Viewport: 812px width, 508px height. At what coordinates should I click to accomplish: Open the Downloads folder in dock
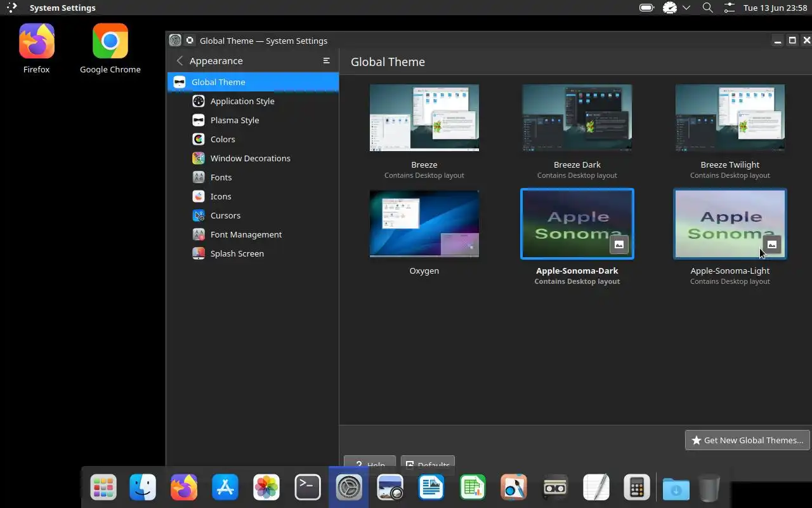[676, 488]
